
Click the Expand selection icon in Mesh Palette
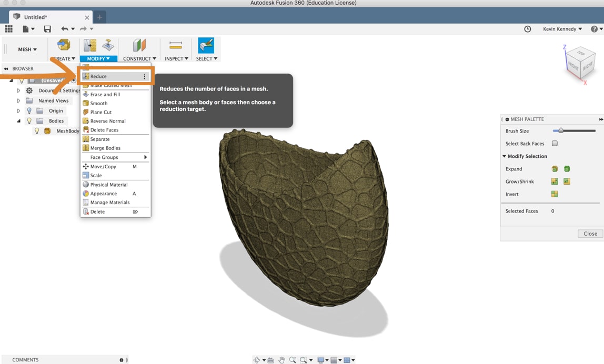555,169
